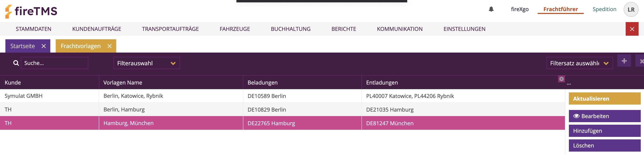Add new filter set with plus icon

pyautogui.click(x=624, y=61)
